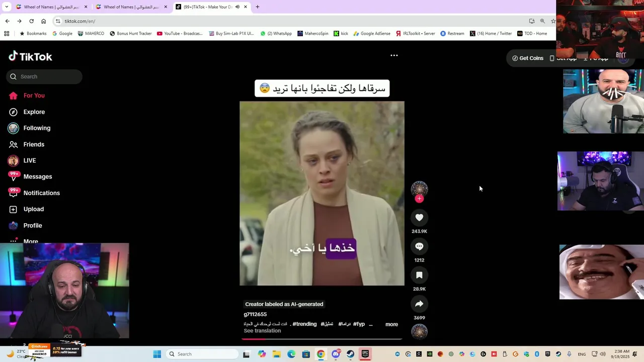This screenshot has width=644, height=362.
Task: Open the comments showing 1212
Action: pyautogui.click(x=419, y=246)
